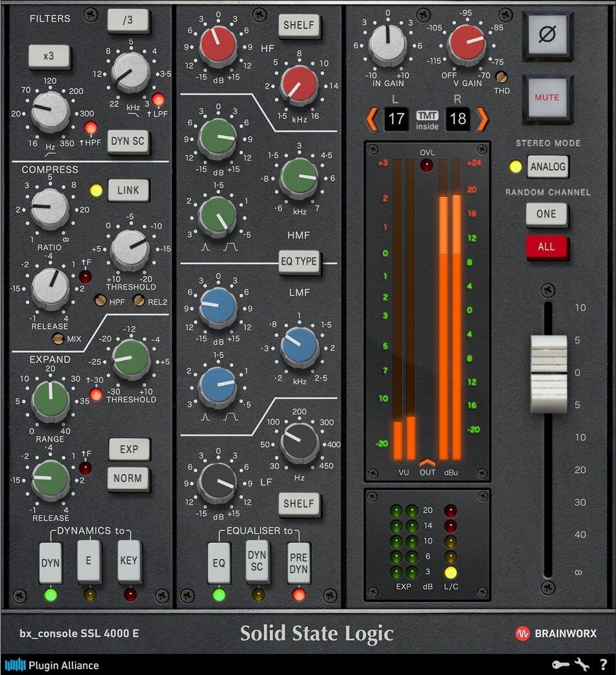This screenshot has width=616, height=675.
Task: Toggle the EQ TYPE button
Action: point(299,262)
